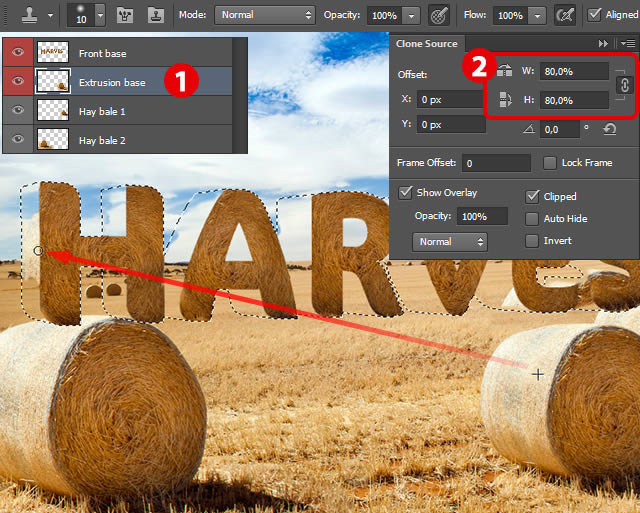Screen dimensions: 640x513
Task: Click the rotate clone source angle icon
Action: pyautogui.click(x=529, y=129)
